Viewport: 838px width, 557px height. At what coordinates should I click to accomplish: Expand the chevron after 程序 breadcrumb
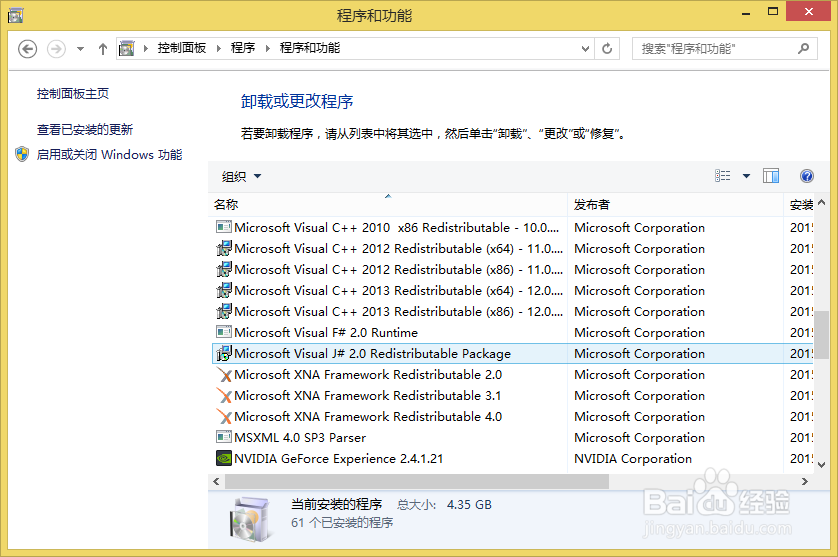268,49
